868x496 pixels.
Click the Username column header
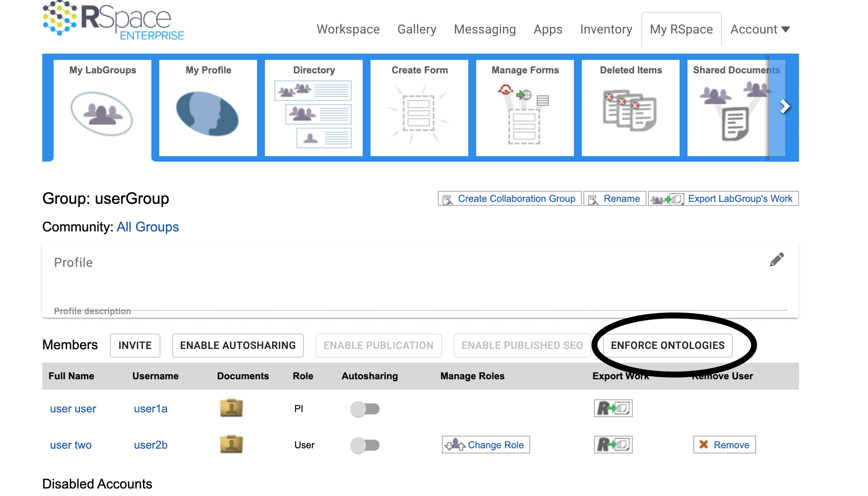click(x=155, y=376)
